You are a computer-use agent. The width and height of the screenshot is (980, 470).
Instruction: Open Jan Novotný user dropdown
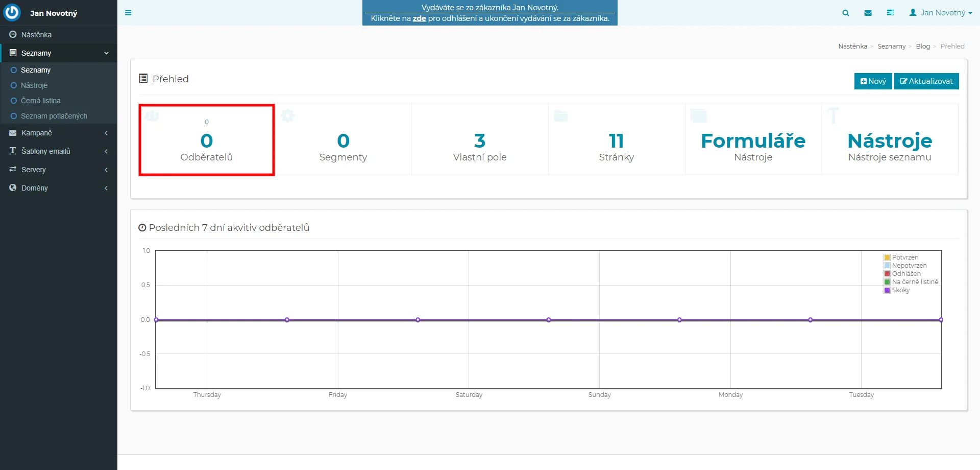click(941, 13)
